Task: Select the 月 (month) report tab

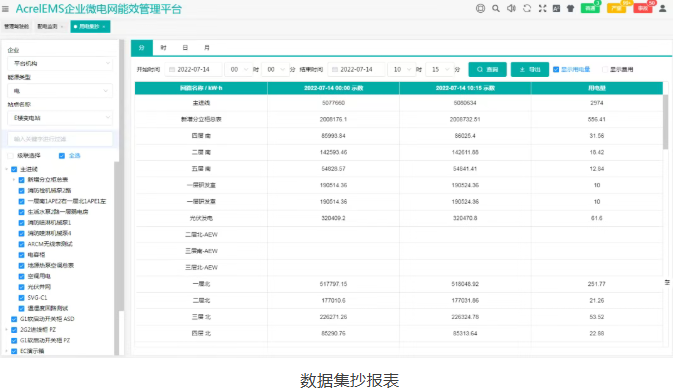Action: (207, 48)
